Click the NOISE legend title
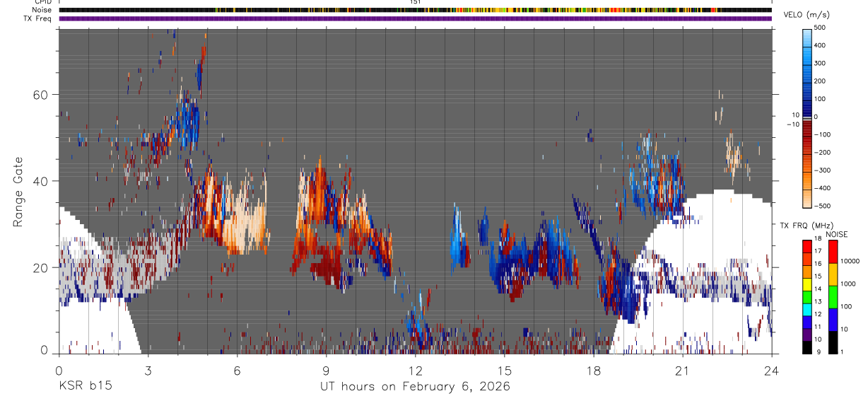 point(837,234)
